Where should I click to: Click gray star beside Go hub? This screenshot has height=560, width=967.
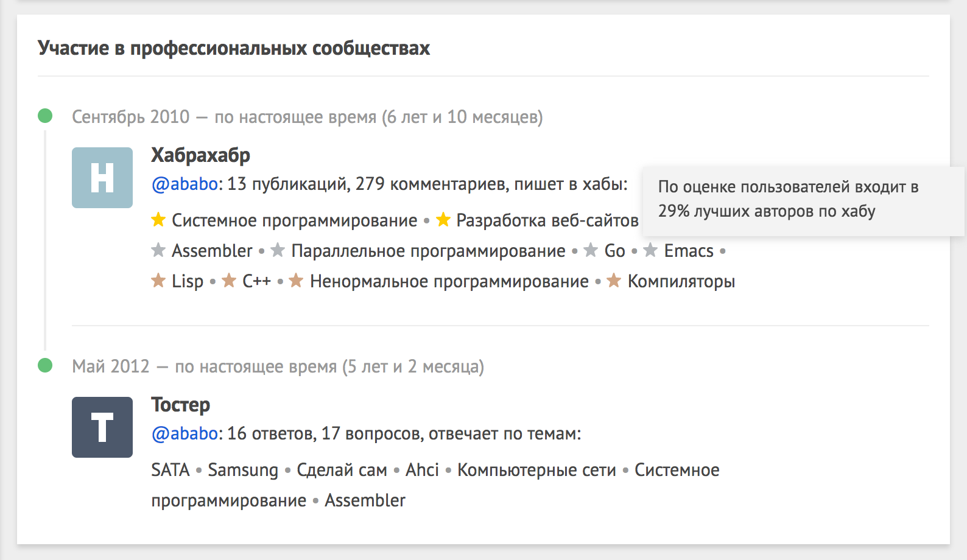(x=591, y=250)
